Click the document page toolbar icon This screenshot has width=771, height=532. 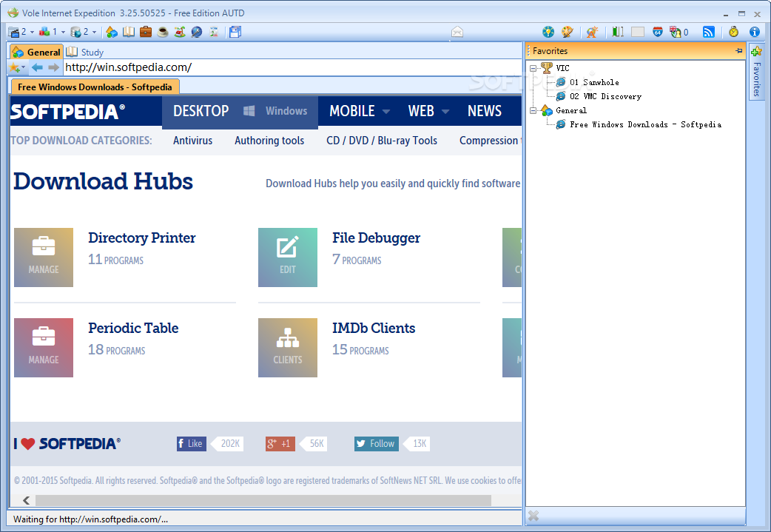[x=214, y=32]
